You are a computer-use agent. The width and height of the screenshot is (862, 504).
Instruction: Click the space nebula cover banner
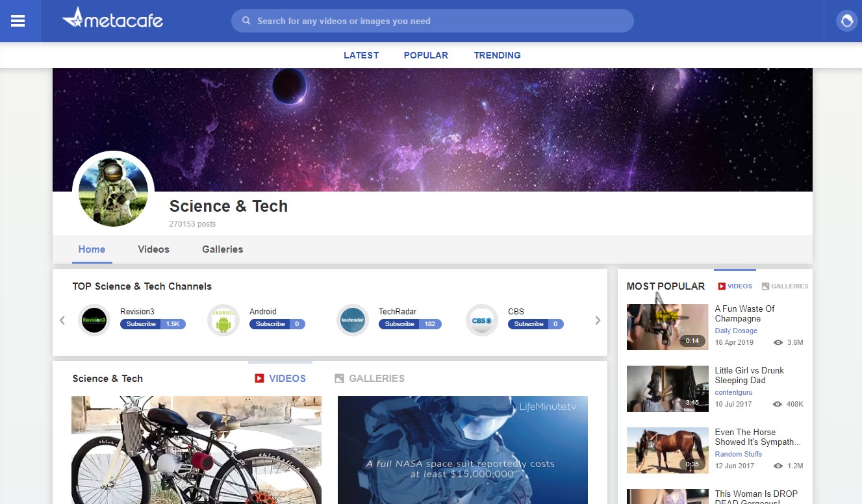(x=433, y=130)
